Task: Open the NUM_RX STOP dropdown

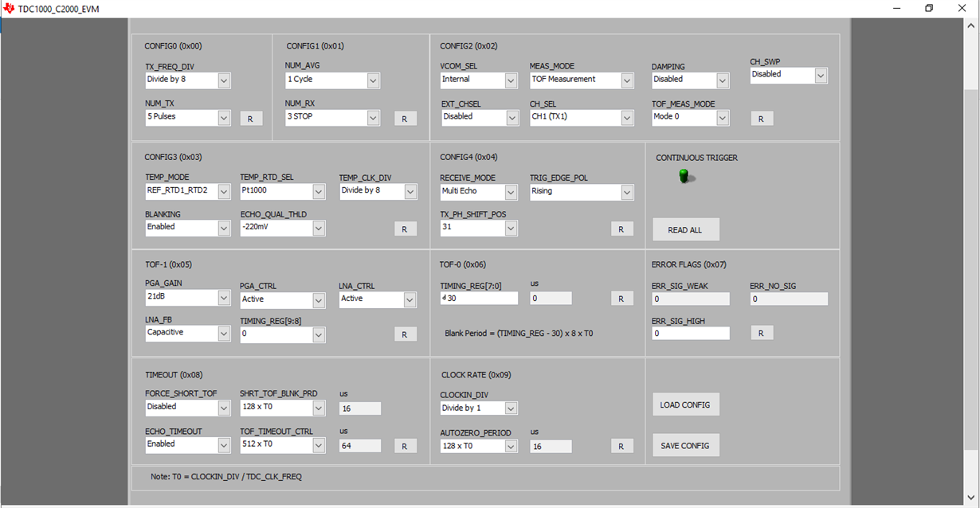Action: point(332,117)
